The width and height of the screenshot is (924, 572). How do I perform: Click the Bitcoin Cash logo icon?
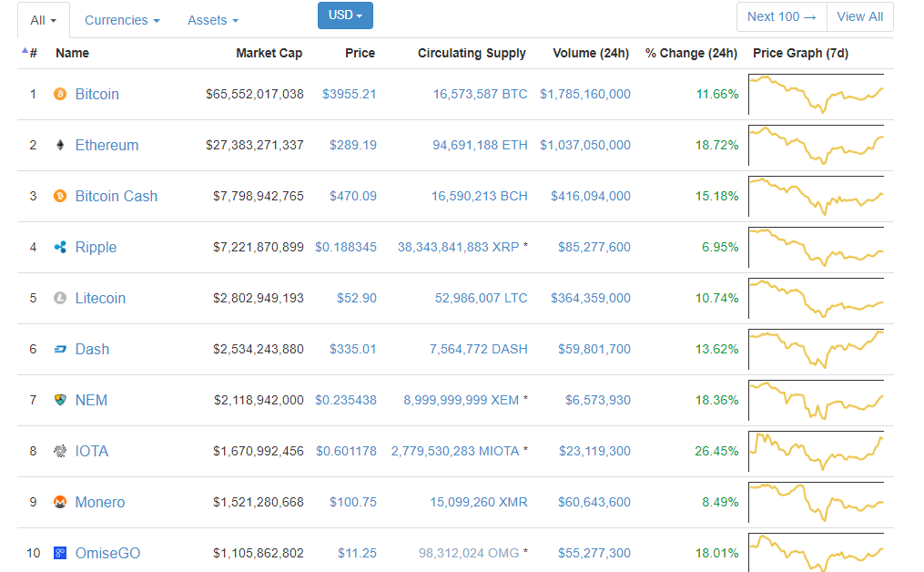(60, 196)
